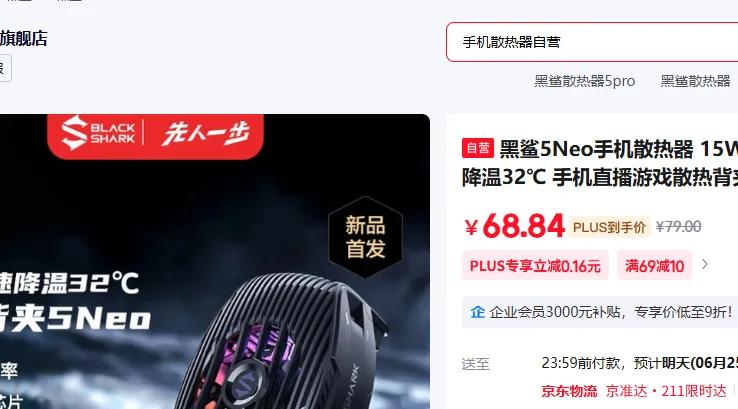
Task: Click the 京准达·211限时达 service tag
Action: pyautogui.click(x=666, y=391)
